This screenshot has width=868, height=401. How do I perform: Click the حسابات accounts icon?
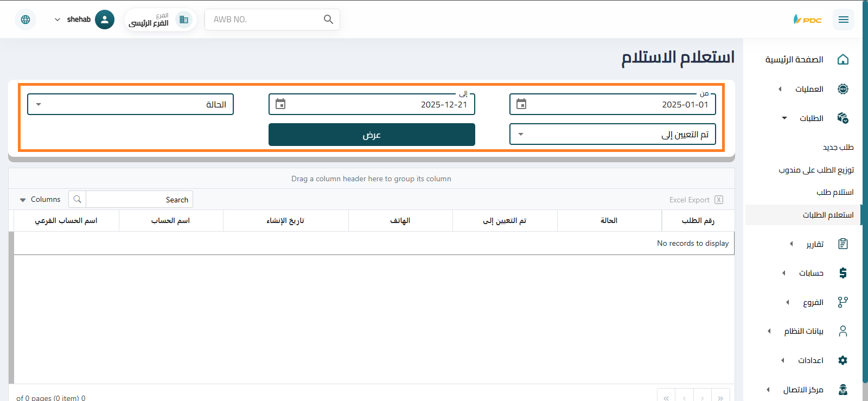[x=843, y=273]
